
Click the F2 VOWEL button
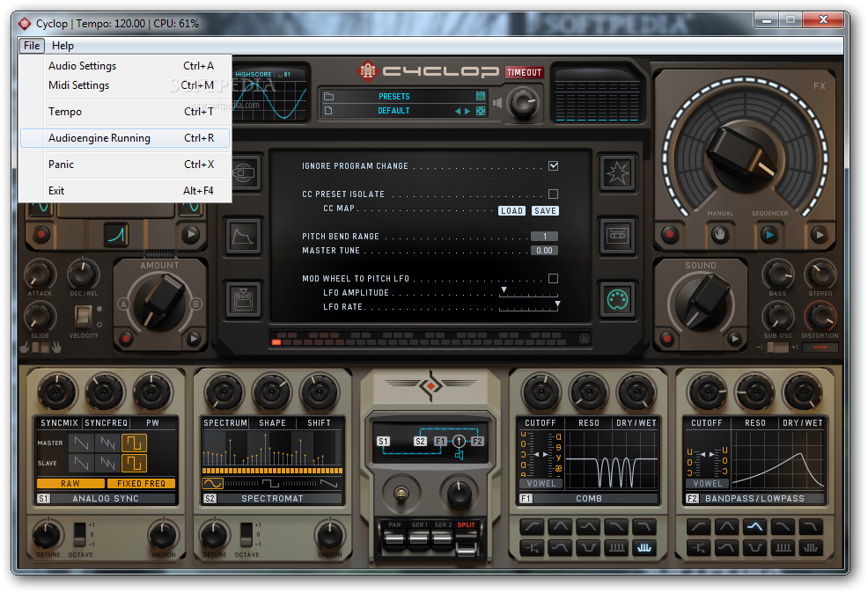(708, 484)
